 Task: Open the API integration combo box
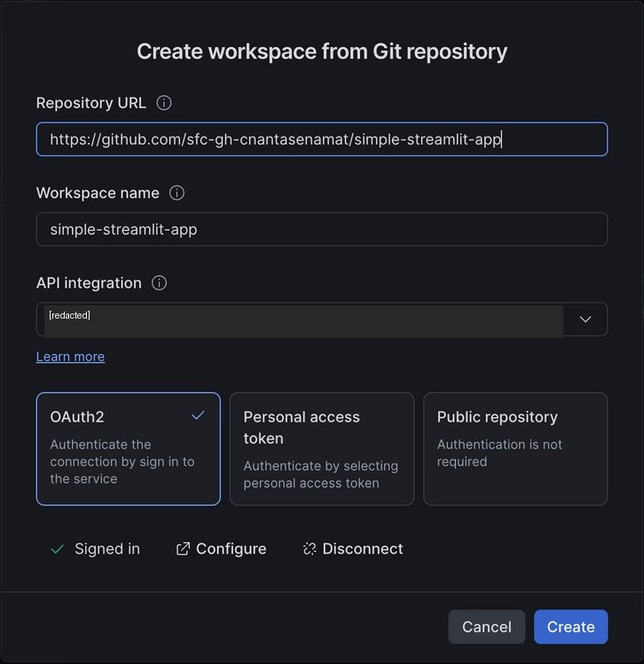point(322,320)
